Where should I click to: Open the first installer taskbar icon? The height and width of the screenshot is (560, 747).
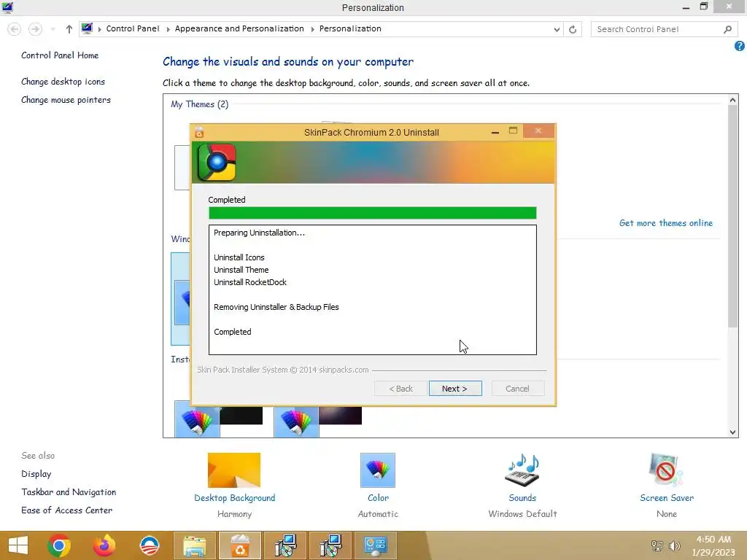[285, 545]
